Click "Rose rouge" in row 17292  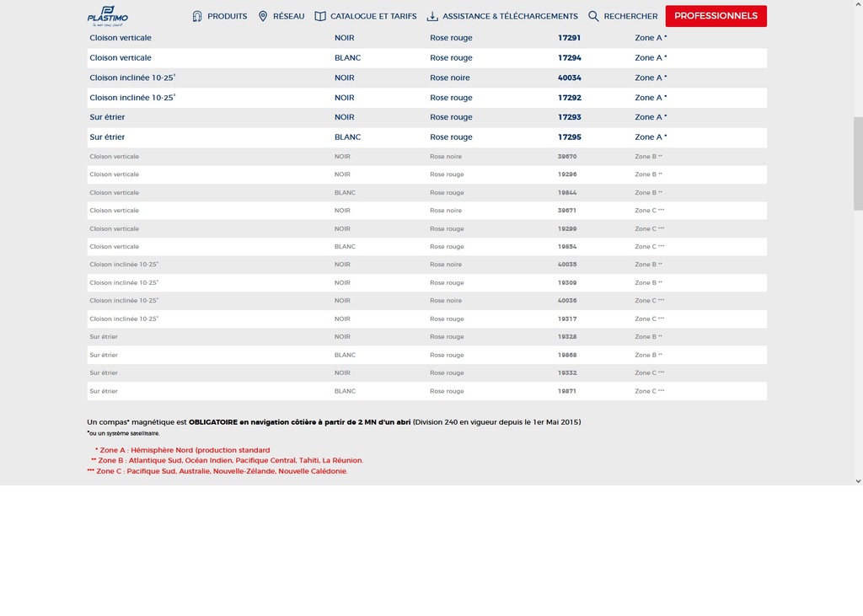point(452,98)
